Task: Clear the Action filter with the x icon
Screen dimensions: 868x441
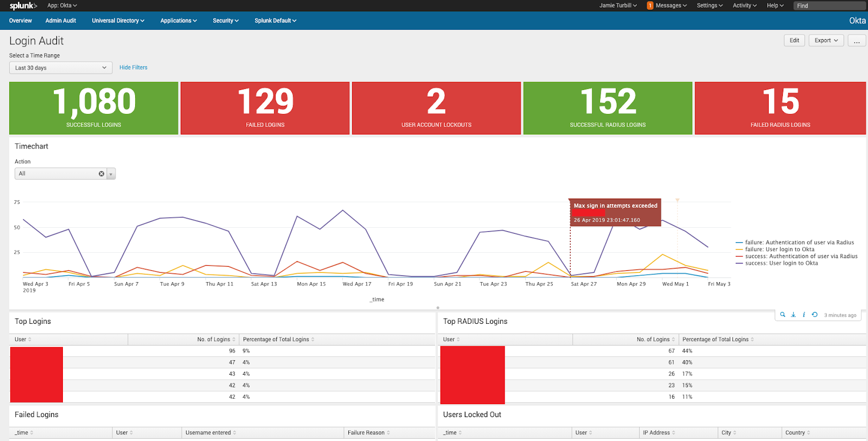Action: point(101,174)
